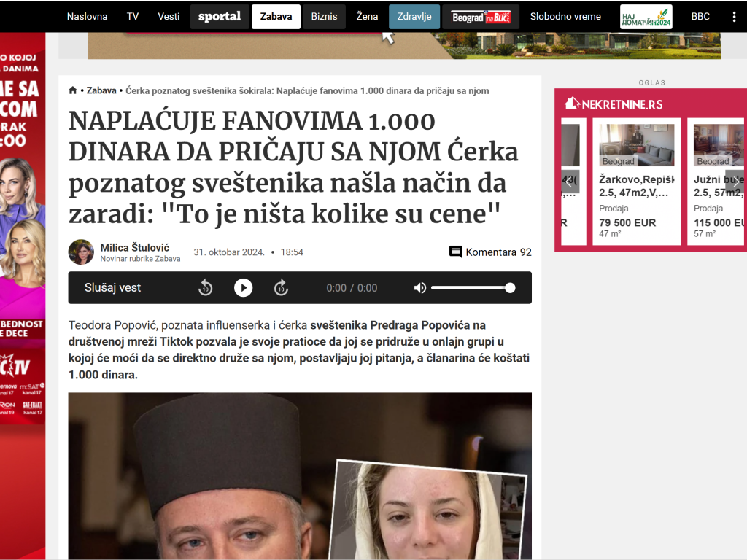747x560 pixels.
Task: Open author Milica Štulović profile
Action: [135, 248]
